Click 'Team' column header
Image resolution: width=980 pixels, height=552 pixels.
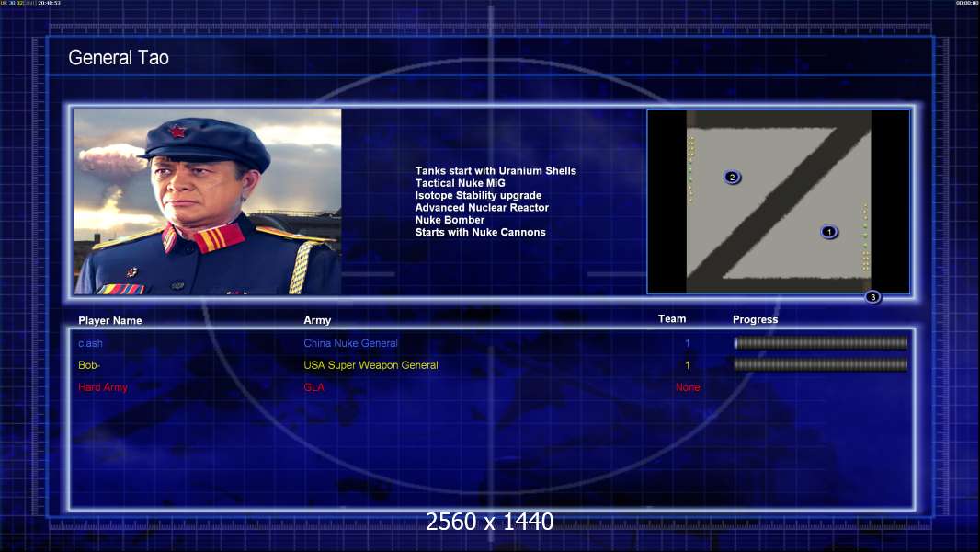[672, 319]
